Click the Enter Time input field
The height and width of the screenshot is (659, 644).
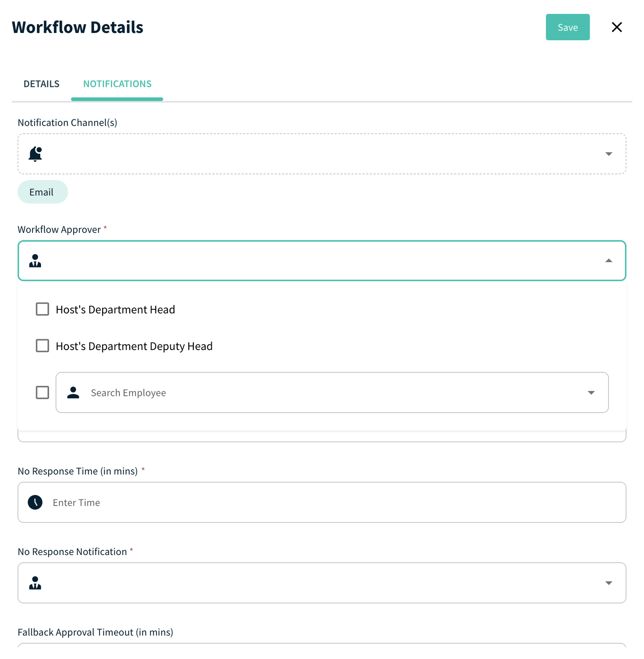(322, 502)
